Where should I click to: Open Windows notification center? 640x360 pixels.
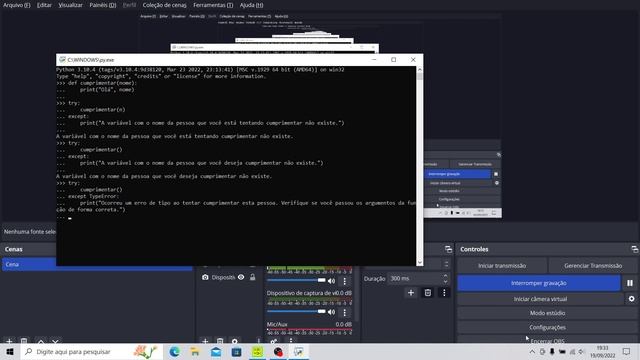click(x=626, y=351)
